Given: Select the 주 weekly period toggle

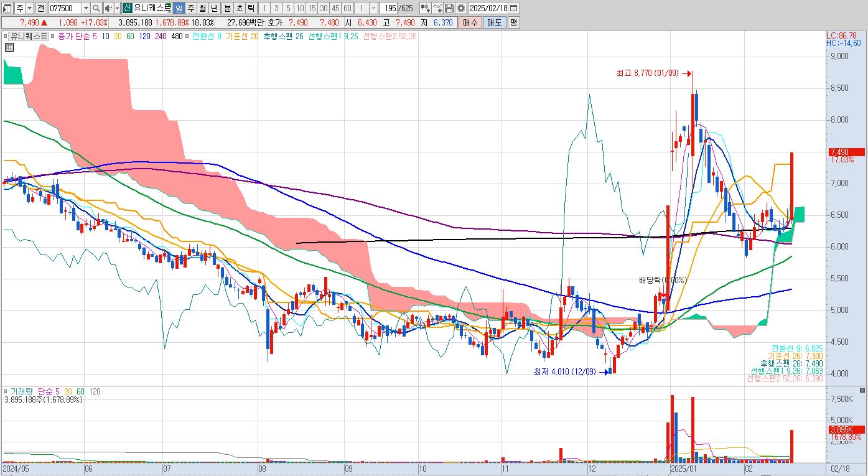Looking at the screenshot, I should tap(191, 8).
